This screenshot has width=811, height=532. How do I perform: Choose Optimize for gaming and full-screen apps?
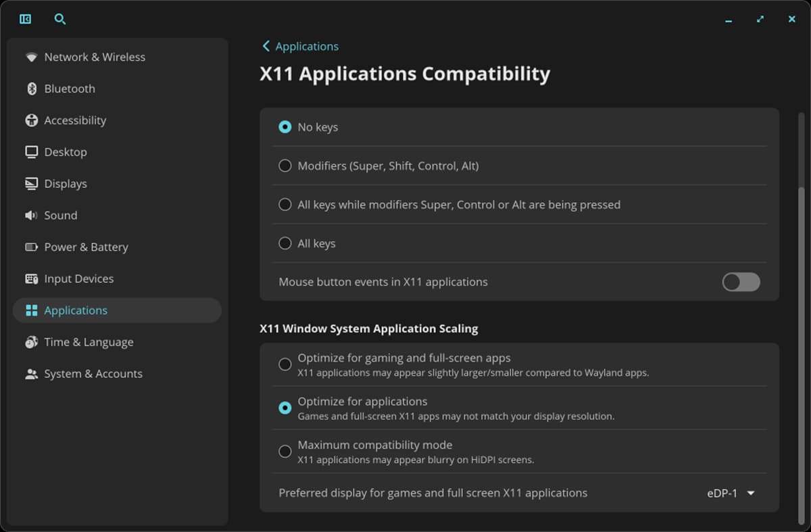pyautogui.click(x=285, y=364)
